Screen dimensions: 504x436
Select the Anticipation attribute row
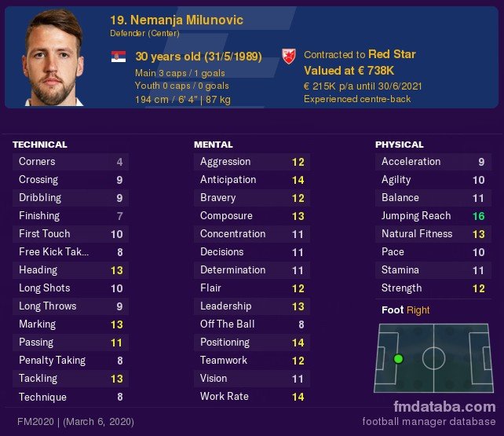click(252, 180)
